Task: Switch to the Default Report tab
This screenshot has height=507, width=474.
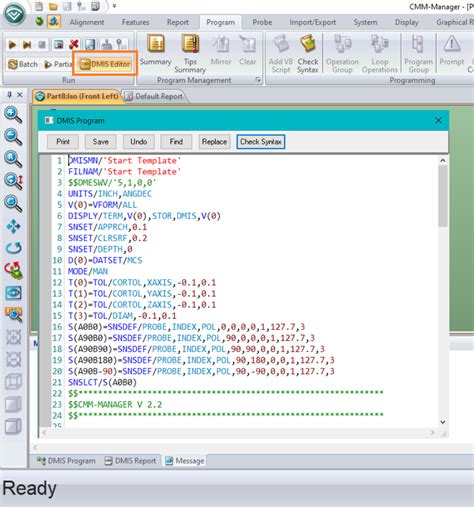Action: pyautogui.click(x=154, y=96)
